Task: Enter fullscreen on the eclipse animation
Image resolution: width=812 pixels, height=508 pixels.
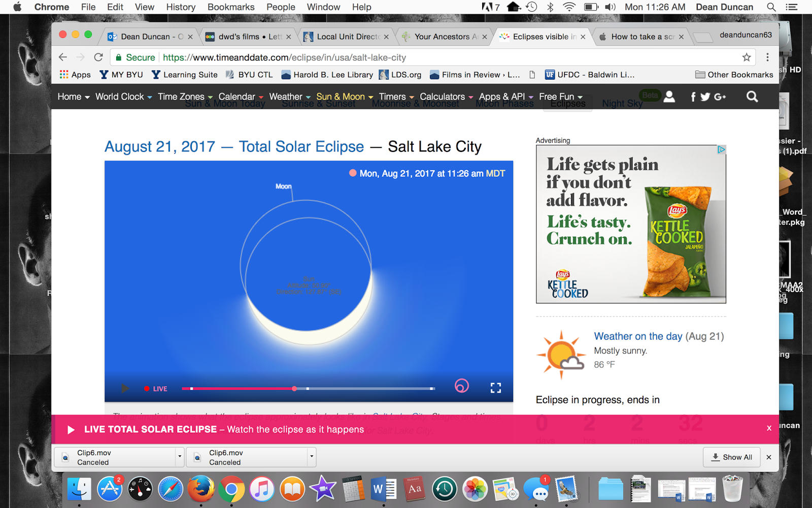Action: point(496,388)
